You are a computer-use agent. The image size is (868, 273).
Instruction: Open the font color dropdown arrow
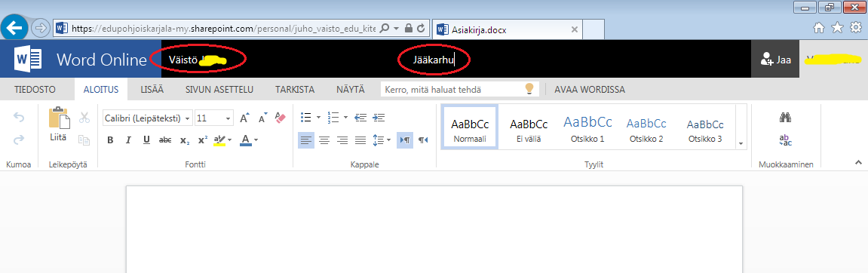(x=256, y=140)
